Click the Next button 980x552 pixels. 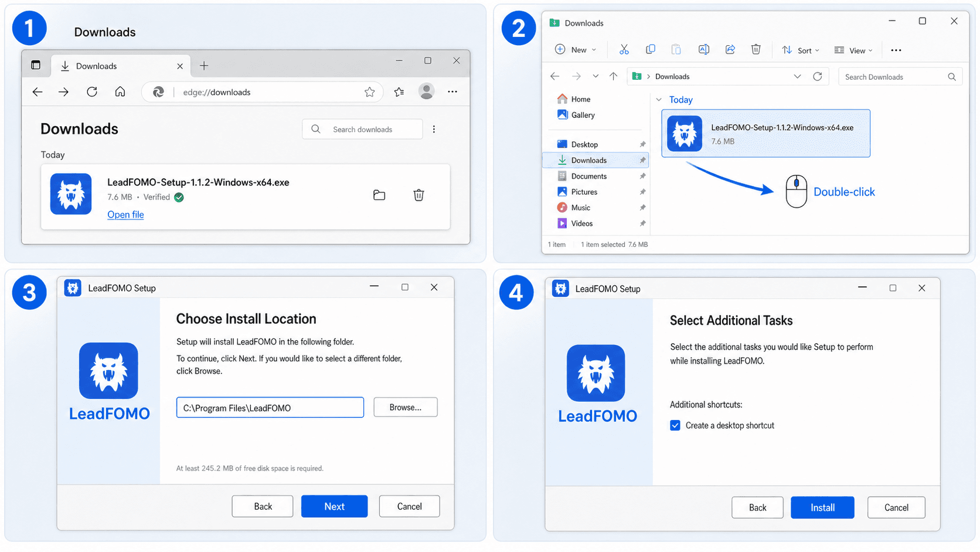pyautogui.click(x=334, y=506)
